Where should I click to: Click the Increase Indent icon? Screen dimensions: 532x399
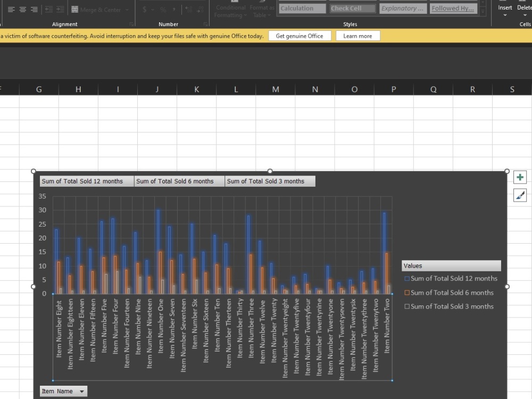click(61, 10)
